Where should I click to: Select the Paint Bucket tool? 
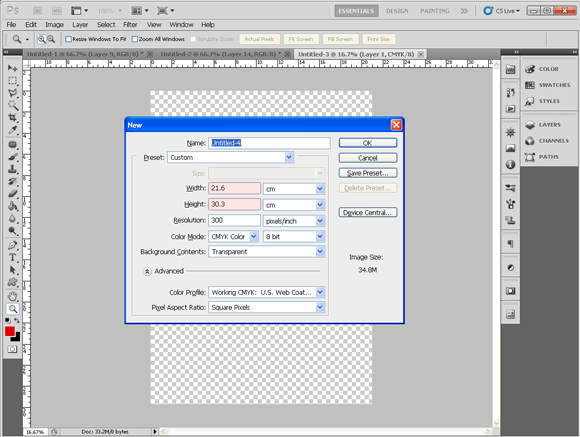13,206
